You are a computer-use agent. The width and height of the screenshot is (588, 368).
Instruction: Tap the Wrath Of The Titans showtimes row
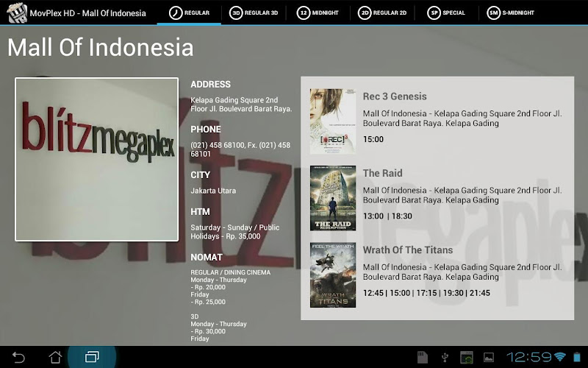426,293
